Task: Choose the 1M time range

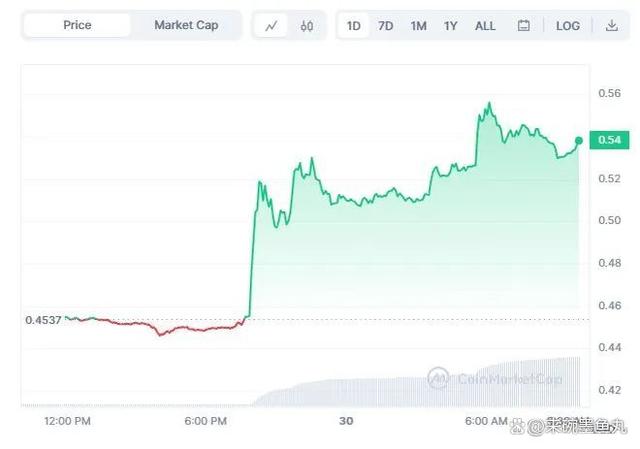Action: [418, 26]
